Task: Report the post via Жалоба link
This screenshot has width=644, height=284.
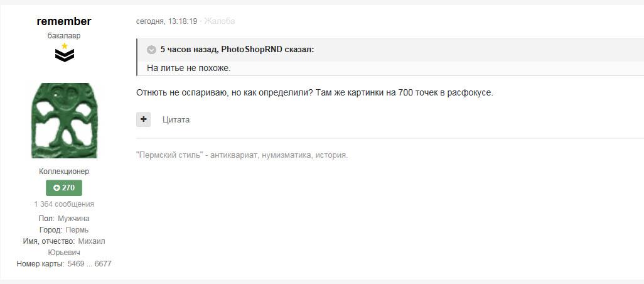Action: [x=219, y=21]
